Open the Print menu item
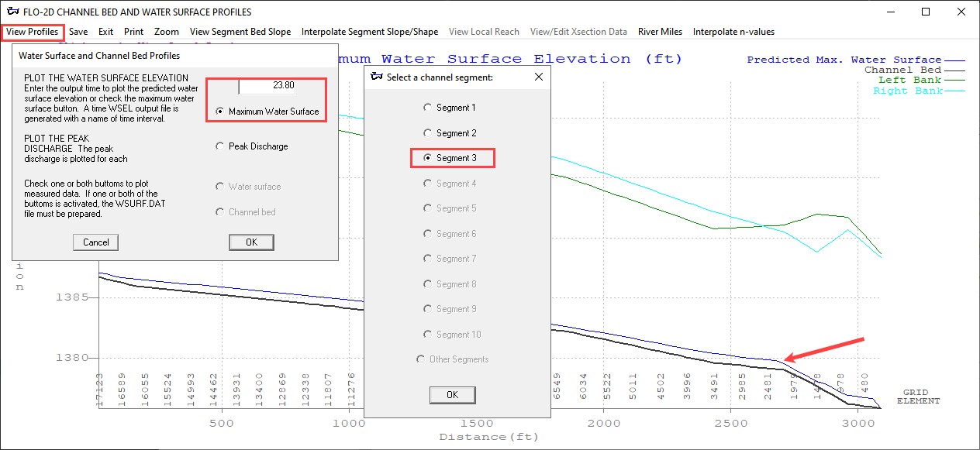 [133, 32]
